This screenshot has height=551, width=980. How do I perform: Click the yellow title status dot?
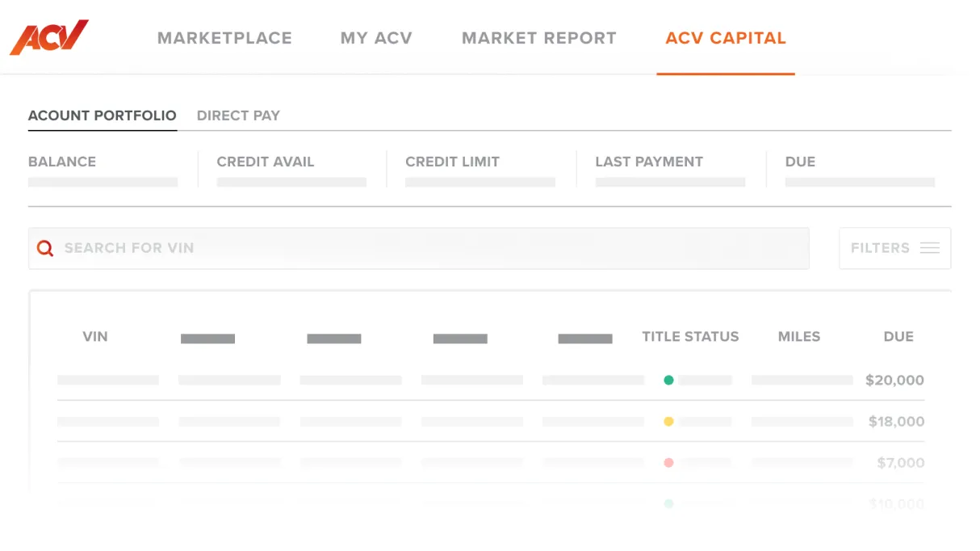(668, 421)
